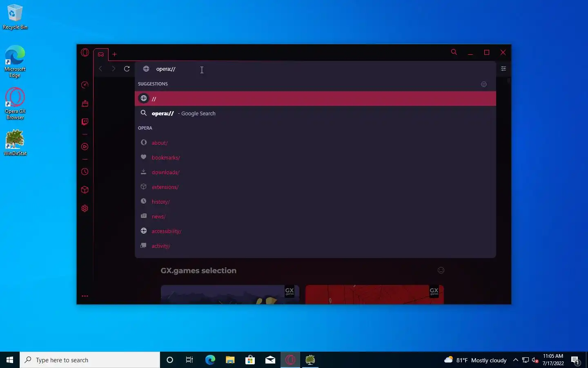Viewport: 588px width, 368px height.
Task: Open GX Control speedometer icon in sidebar
Action: [85, 85]
